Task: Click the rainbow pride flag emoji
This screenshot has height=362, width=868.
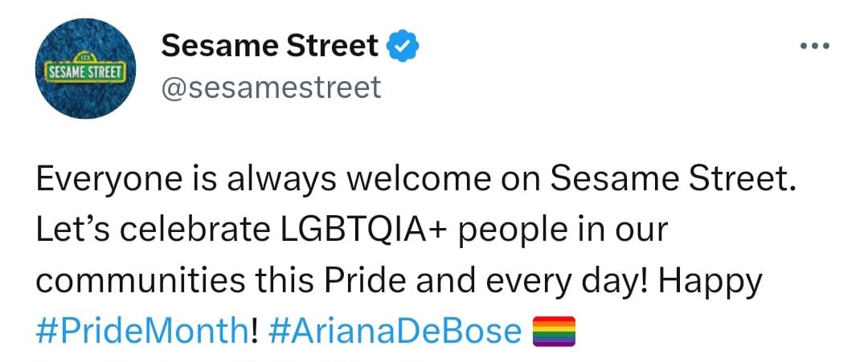Action: 554,331
